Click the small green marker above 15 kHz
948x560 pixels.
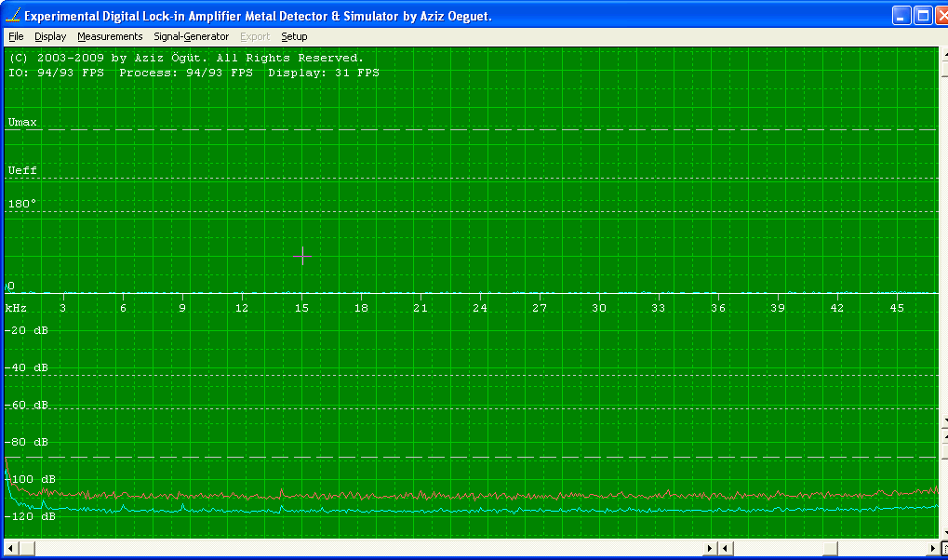click(302, 256)
